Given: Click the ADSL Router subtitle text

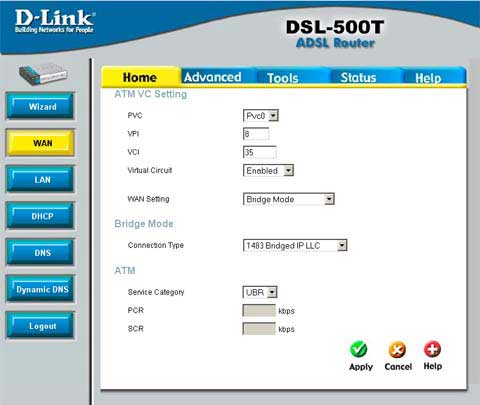Looking at the screenshot, I should tap(335, 43).
